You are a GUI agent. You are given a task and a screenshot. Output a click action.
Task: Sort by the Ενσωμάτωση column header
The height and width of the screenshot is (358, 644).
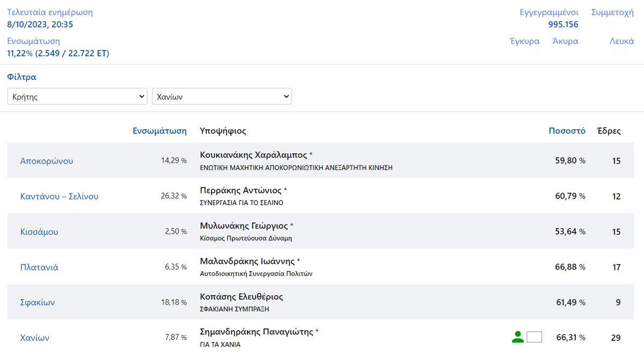(159, 131)
